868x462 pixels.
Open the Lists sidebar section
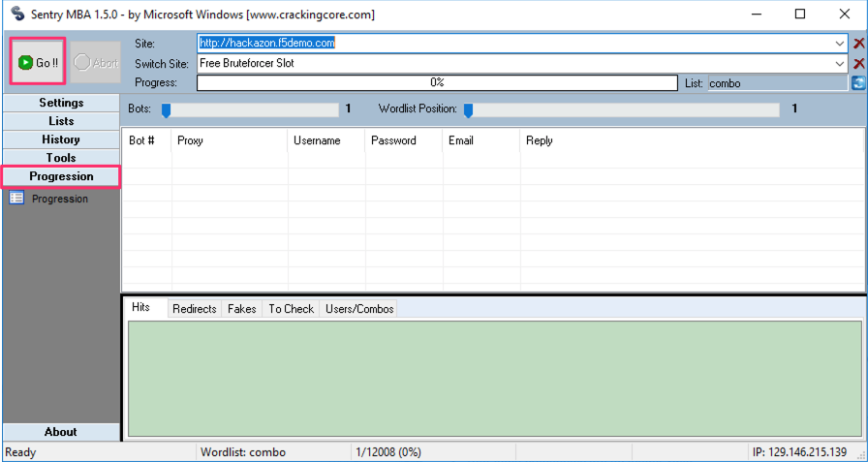point(61,121)
